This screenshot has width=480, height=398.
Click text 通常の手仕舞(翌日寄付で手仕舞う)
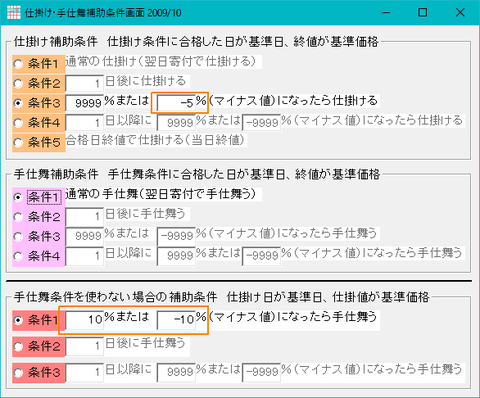[x=161, y=194]
